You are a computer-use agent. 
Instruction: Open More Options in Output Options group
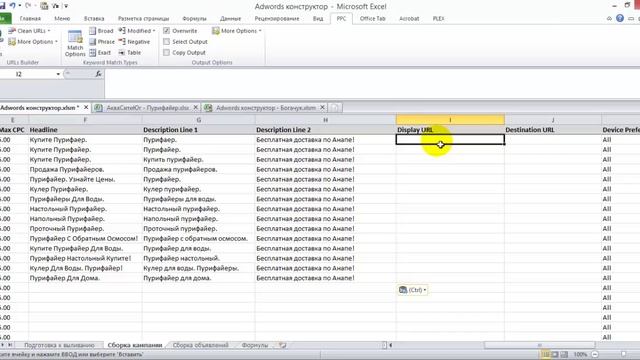coord(236,31)
